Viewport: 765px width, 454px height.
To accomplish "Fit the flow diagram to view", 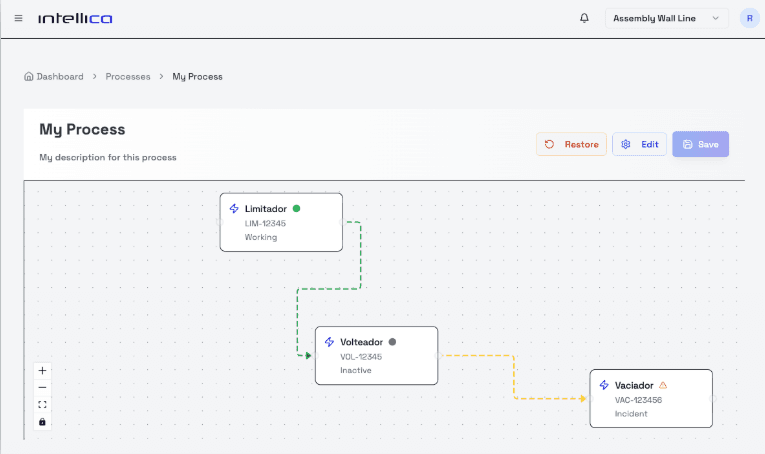I will pyautogui.click(x=42, y=404).
